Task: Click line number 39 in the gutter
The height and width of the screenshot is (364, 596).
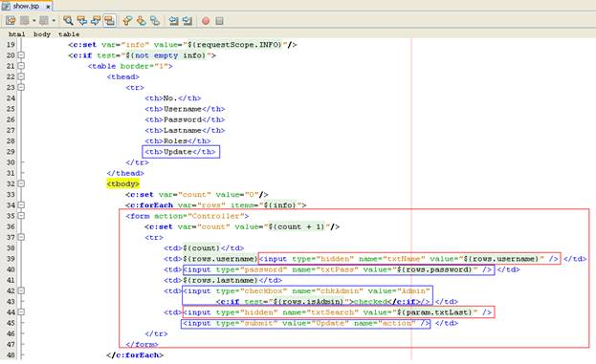Action: point(11,259)
